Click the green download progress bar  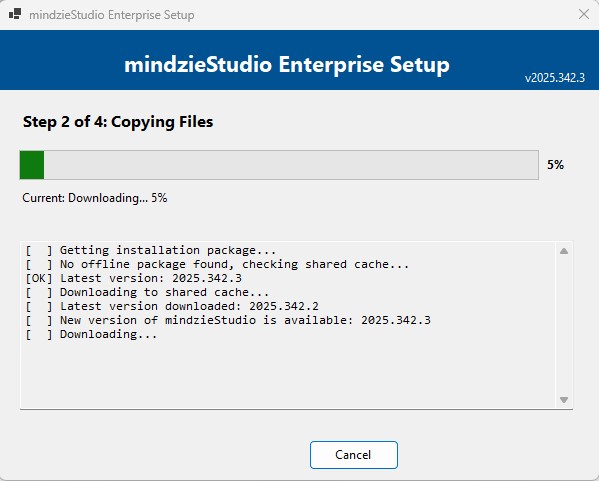pyautogui.click(x=279, y=165)
